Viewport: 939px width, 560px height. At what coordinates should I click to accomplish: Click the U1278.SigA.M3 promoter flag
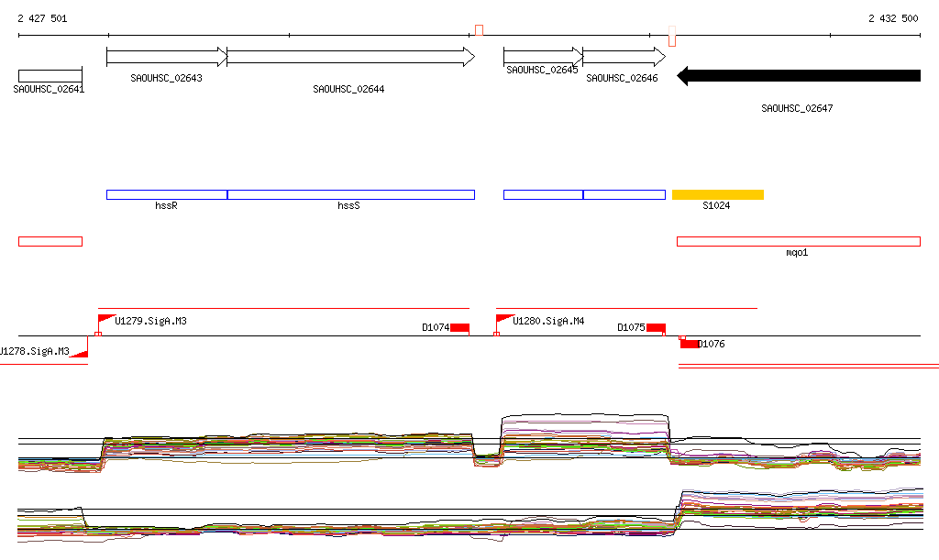coord(80,347)
